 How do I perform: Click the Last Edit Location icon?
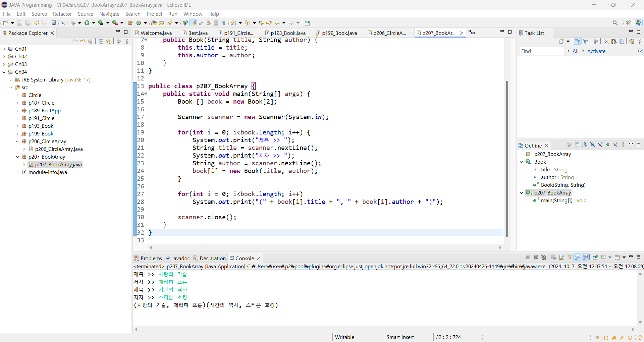[x=261, y=23]
